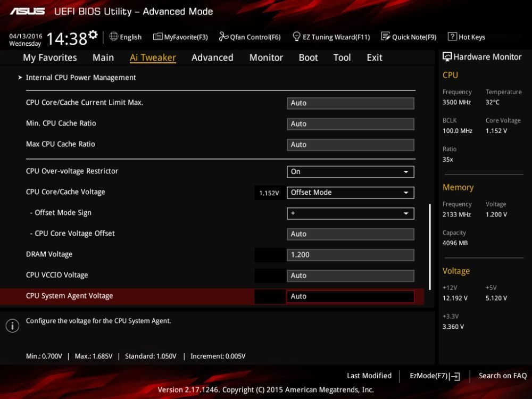This screenshot has width=532, height=399.
Task: Click the Max.: 1.685V text
Action: coord(93,356)
